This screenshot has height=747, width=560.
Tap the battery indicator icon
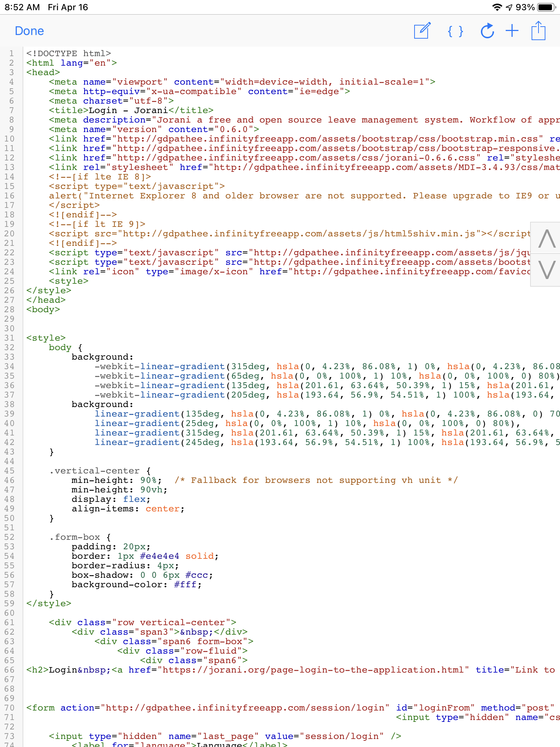(x=546, y=7)
